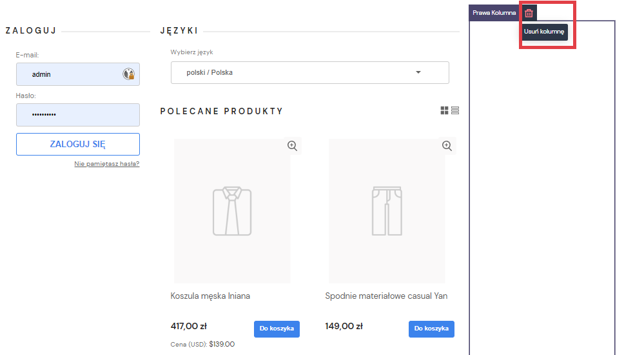Viewport: 644px width, 355px height.
Task: Open Spodnie materiałowe casual Yan product title
Action: (386, 296)
